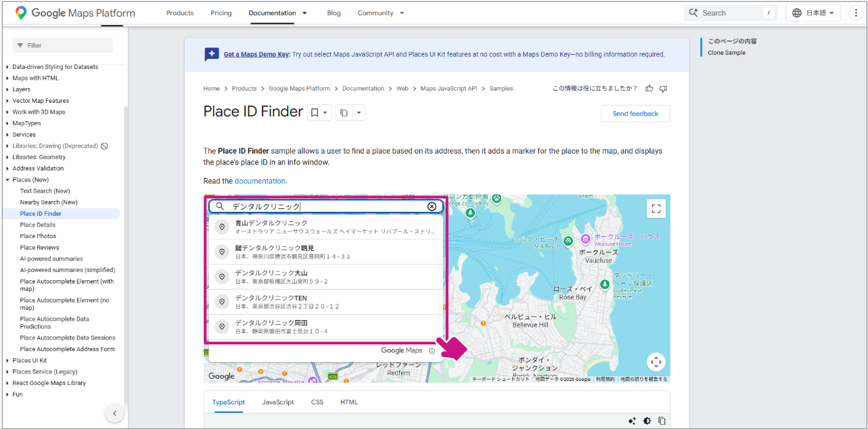Click the magnifier icon in map search box
Viewport: 868px width, 429px height.
[220, 206]
